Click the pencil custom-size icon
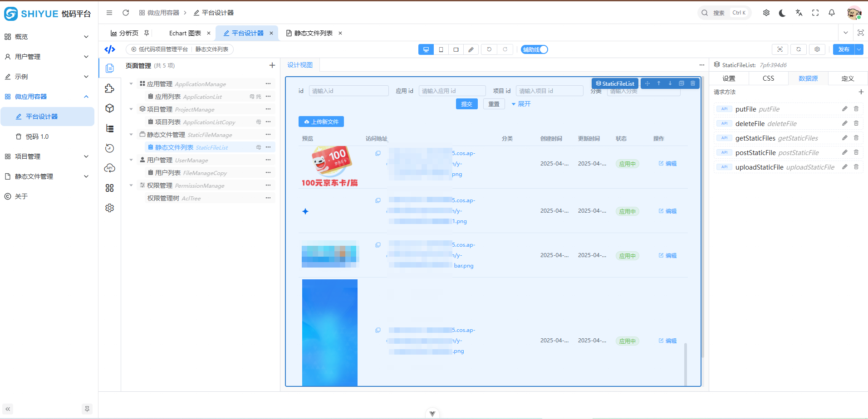The height and width of the screenshot is (419, 868). [x=471, y=49]
